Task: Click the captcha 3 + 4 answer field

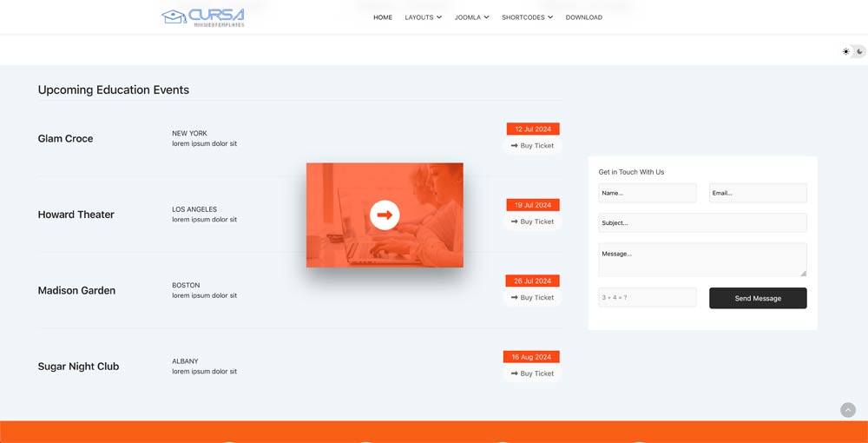Action: pos(648,298)
